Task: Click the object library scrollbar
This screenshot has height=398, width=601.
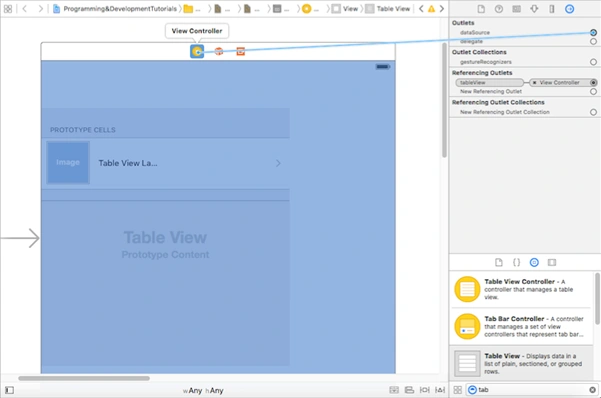Action: (597, 298)
